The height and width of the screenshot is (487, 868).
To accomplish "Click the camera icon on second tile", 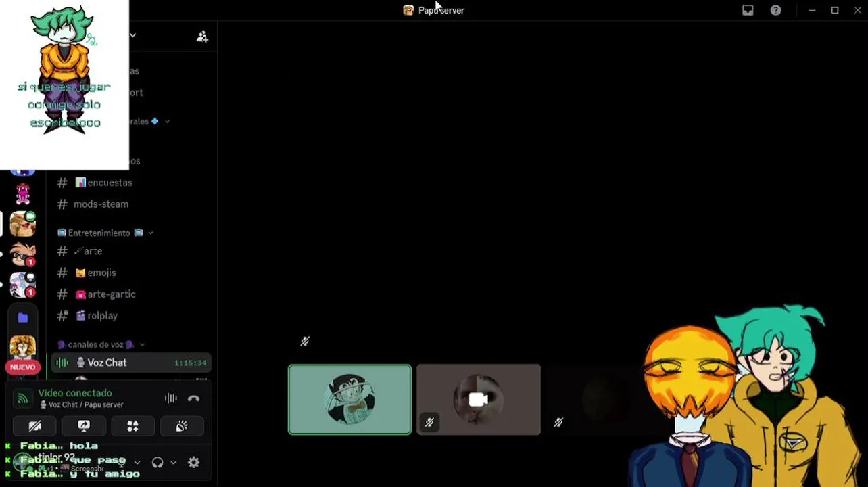I will [x=479, y=400].
